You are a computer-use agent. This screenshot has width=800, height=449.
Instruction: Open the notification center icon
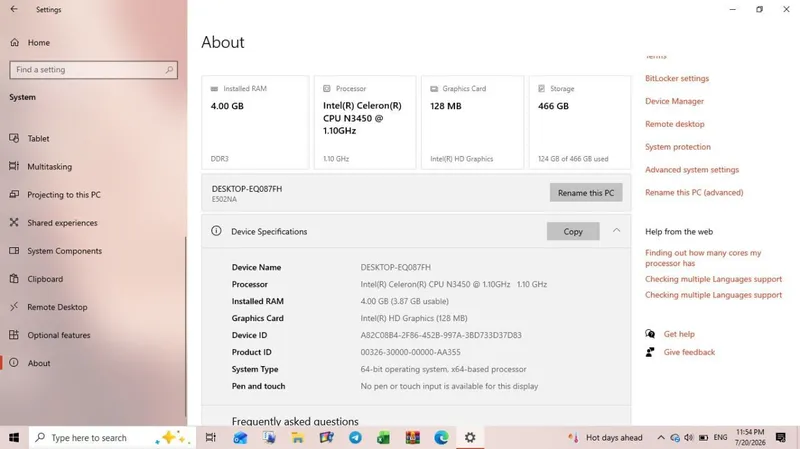781,437
